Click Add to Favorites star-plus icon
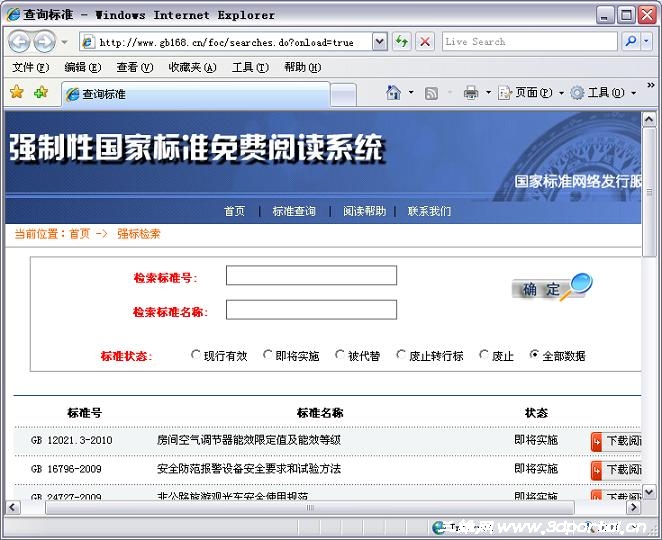 tap(41, 92)
